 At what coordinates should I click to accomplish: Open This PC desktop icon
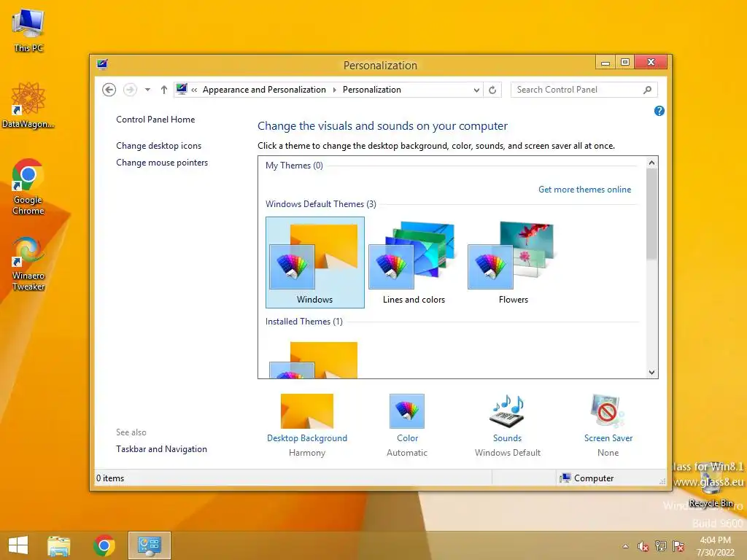28,31
